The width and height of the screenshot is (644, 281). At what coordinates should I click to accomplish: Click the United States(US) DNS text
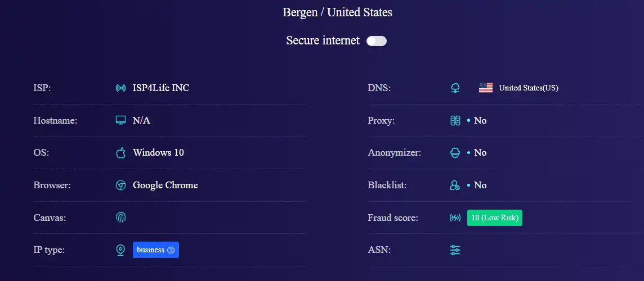529,88
